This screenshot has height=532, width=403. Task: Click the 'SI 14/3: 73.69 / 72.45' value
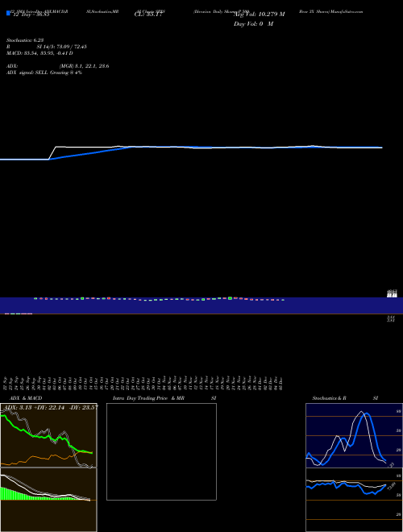click(x=64, y=47)
